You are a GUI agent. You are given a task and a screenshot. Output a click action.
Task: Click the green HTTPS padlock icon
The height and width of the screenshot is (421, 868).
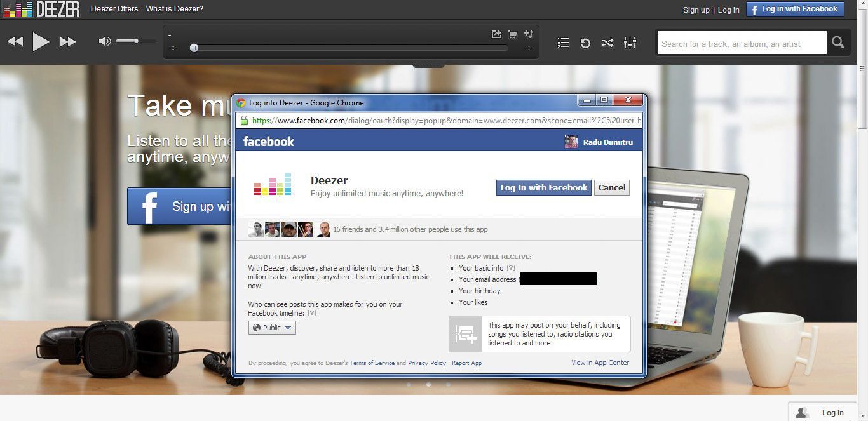point(243,120)
